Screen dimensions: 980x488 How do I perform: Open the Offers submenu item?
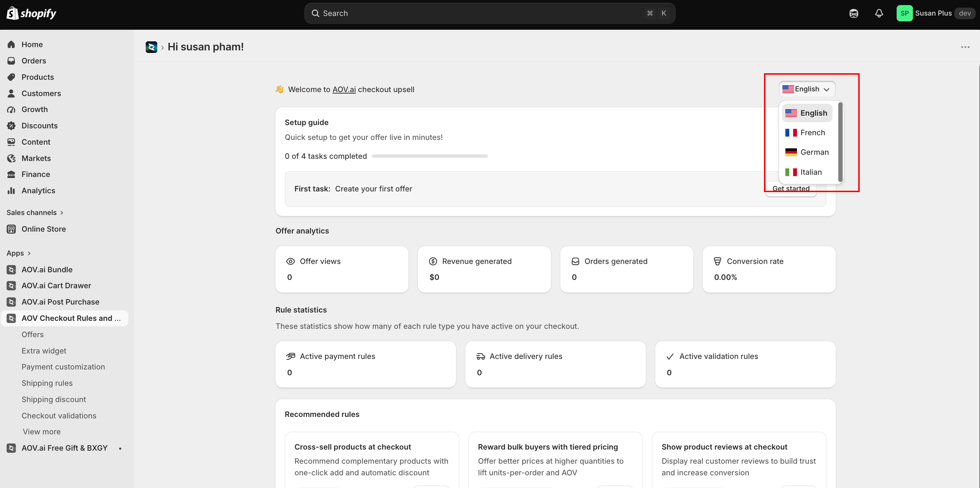(x=32, y=335)
